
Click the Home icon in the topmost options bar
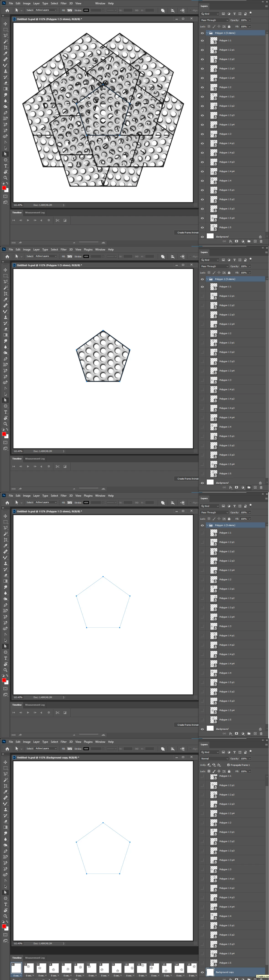(7, 10)
